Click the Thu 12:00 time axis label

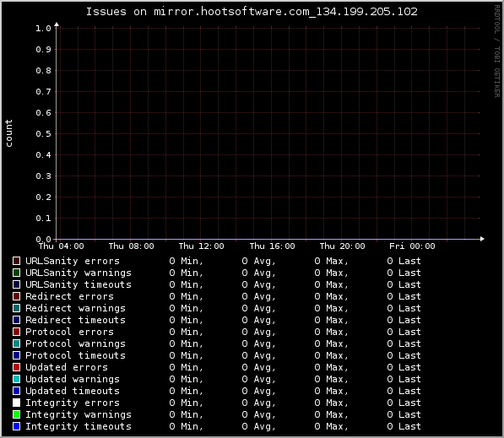[201, 246]
